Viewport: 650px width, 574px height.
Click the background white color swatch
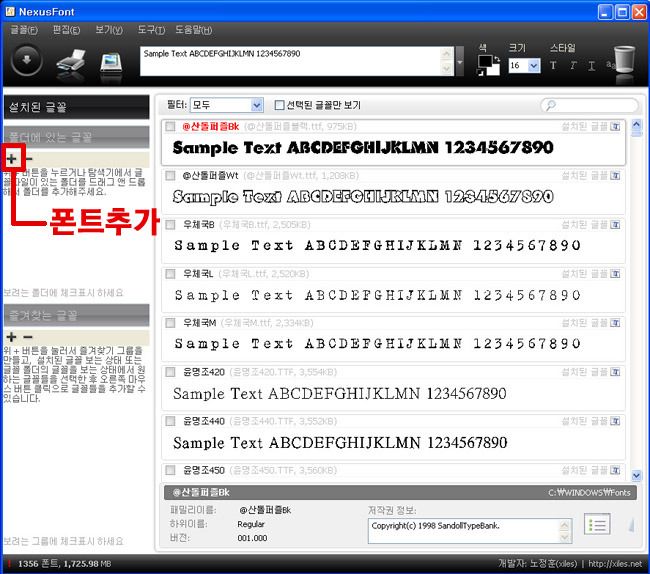click(493, 70)
